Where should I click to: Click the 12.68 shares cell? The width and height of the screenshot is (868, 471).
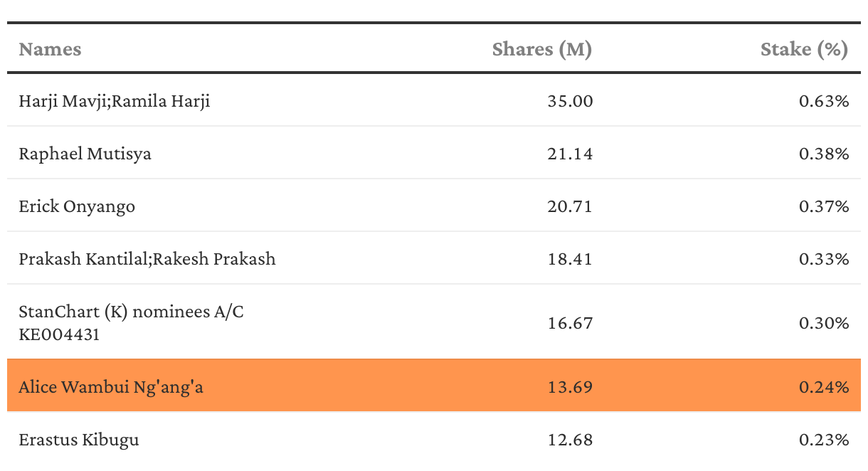pyautogui.click(x=570, y=440)
